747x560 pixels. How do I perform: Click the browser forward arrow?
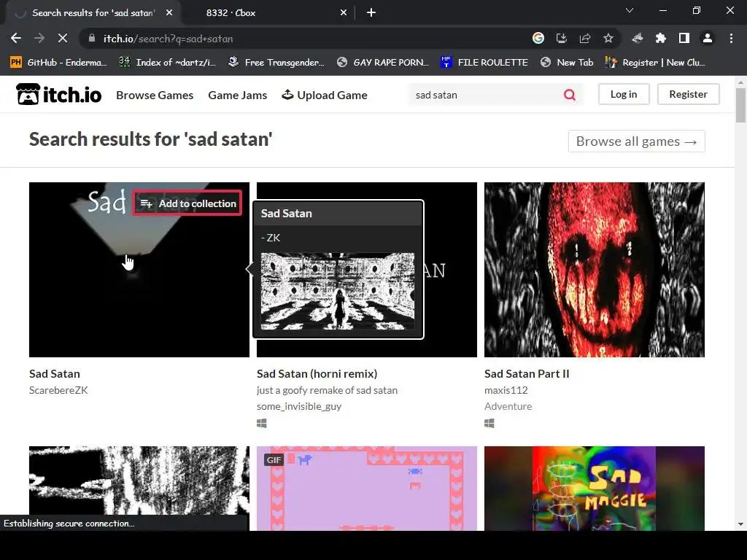click(x=39, y=39)
